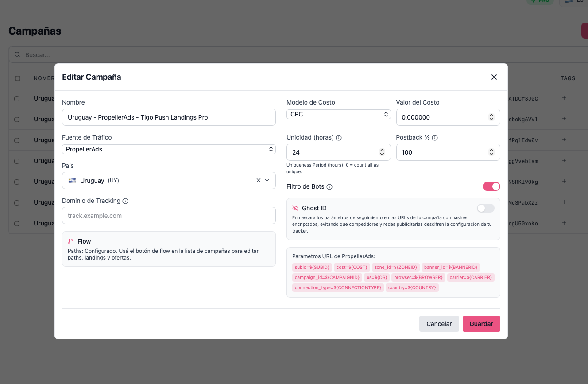Click the Unicidad hours stepper arrows
This screenshot has height=384, width=588.
[382, 152]
